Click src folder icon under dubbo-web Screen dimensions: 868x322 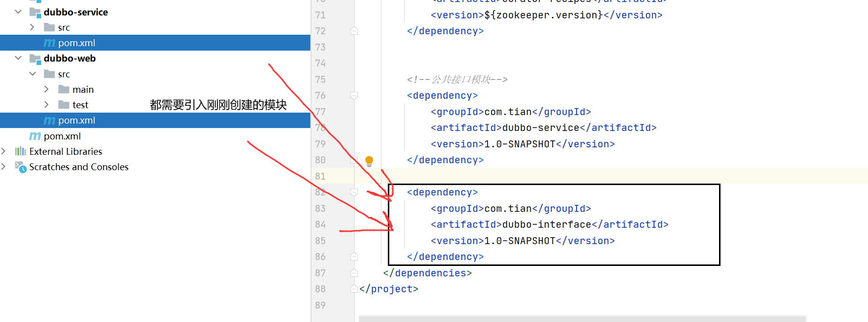point(49,74)
